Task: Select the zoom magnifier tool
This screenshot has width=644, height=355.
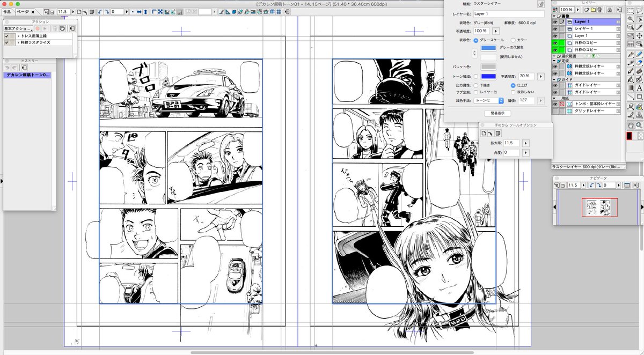Action: (x=640, y=125)
